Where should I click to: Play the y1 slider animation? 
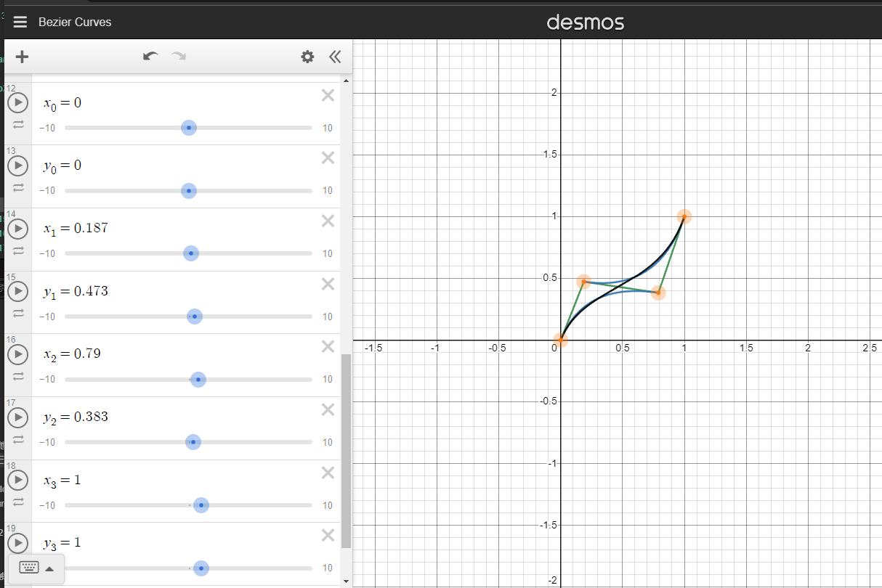point(17,292)
